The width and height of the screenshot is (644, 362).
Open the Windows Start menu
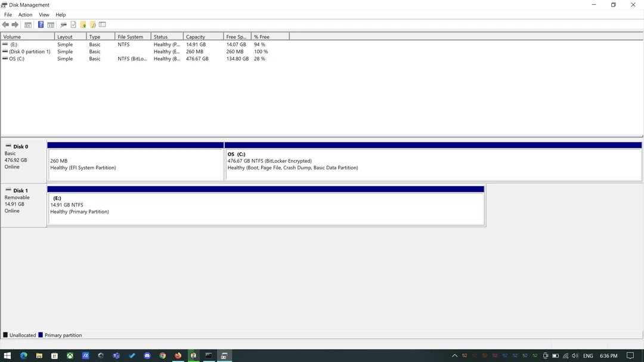pos(7,355)
